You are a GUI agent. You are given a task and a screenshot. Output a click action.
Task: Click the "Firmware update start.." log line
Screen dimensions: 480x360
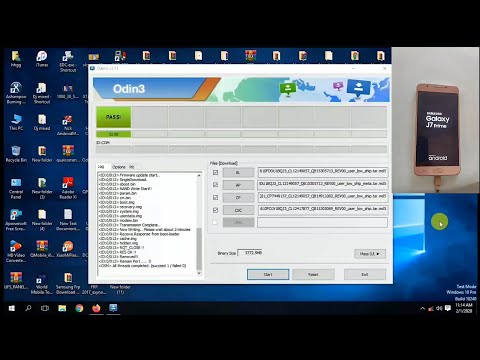(129, 175)
